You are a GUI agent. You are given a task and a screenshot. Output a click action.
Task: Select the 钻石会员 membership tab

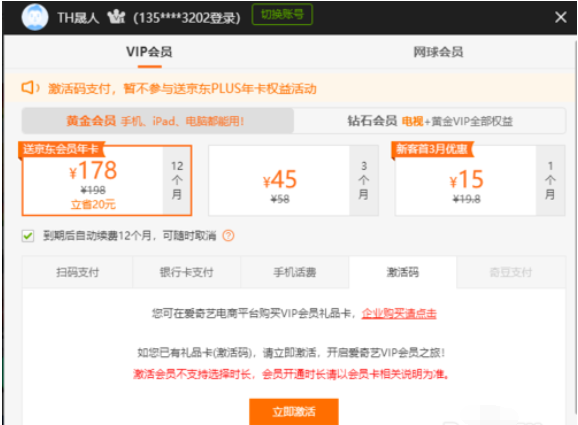point(430,121)
